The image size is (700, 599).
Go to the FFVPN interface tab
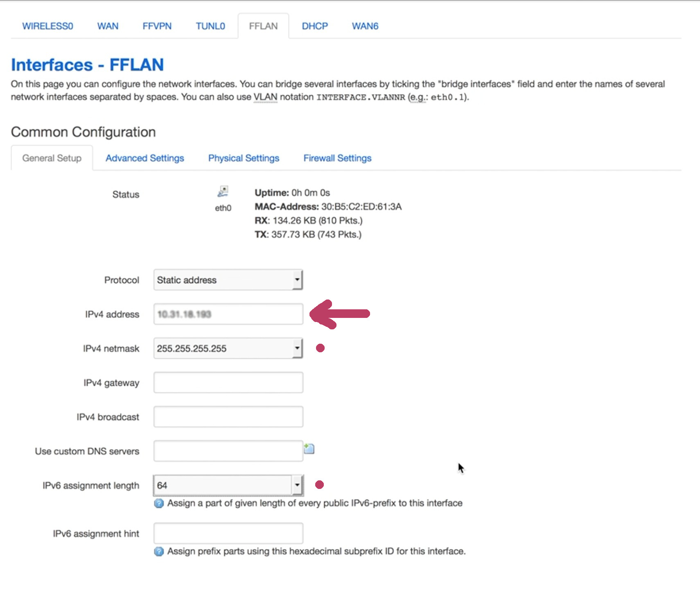(157, 26)
